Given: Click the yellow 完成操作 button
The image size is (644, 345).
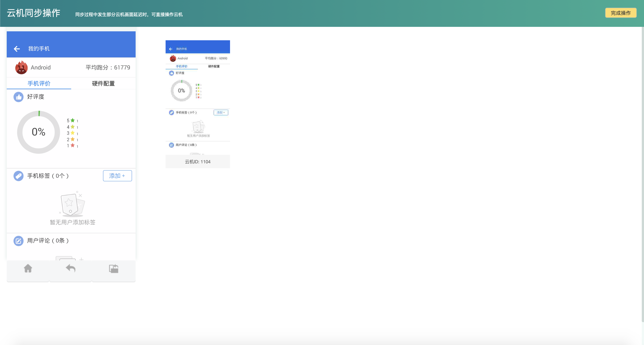Looking at the screenshot, I should (x=621, y=13).
